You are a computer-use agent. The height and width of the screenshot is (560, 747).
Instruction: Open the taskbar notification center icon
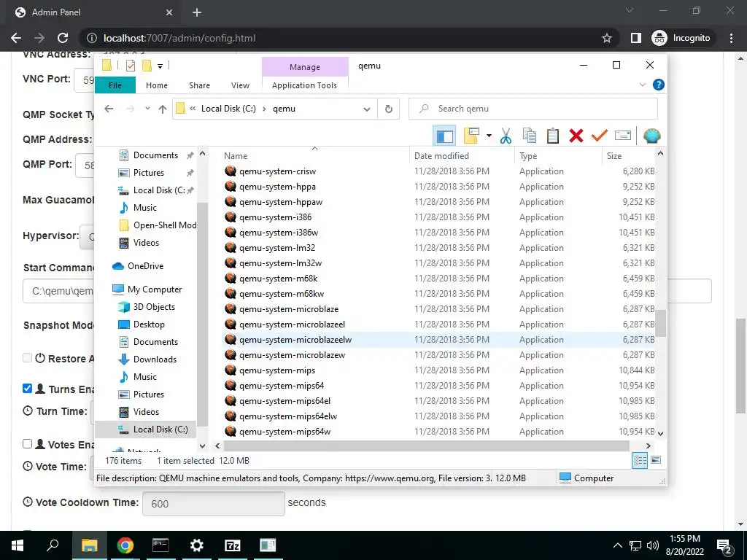pos(724,545)
